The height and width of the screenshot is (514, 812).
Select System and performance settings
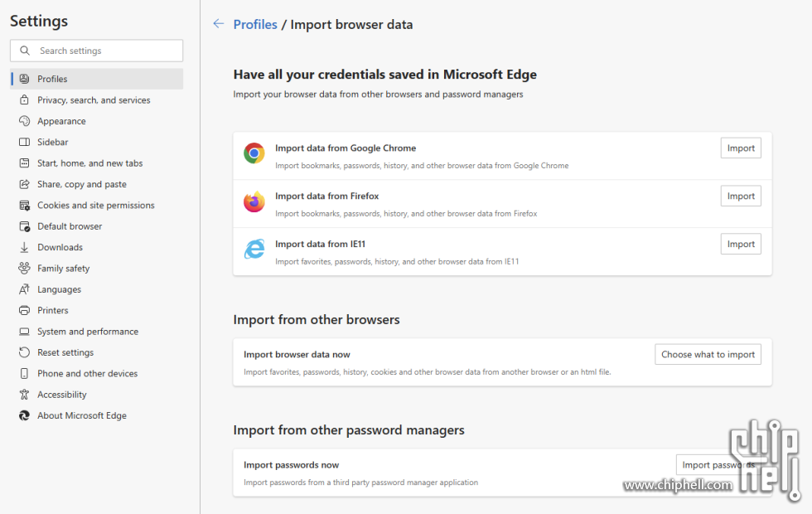(96, 332)
